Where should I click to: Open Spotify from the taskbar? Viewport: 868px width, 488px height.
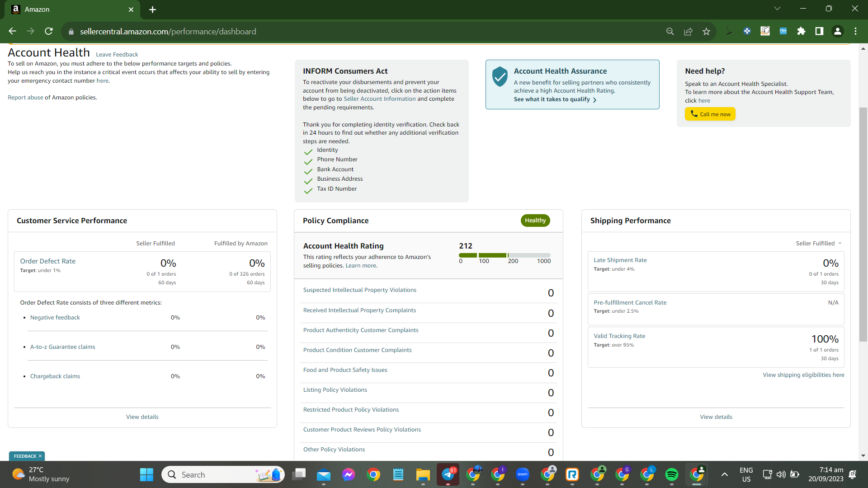(x=672, y=475)
